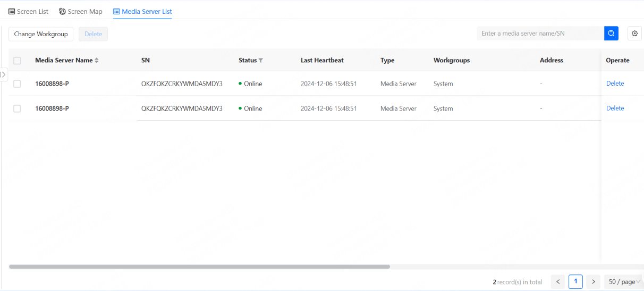Expand the collapsed left sidebar panel
This screenshot has width=644, height=291.
point(4,74)
